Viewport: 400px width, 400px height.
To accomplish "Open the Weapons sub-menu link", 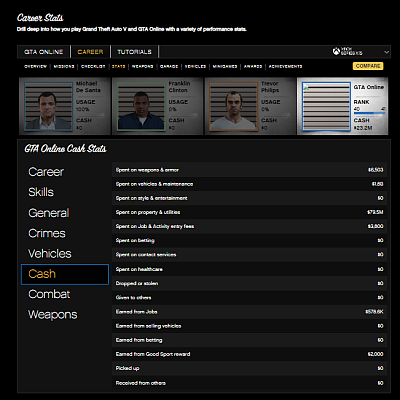I will [142, 66].
